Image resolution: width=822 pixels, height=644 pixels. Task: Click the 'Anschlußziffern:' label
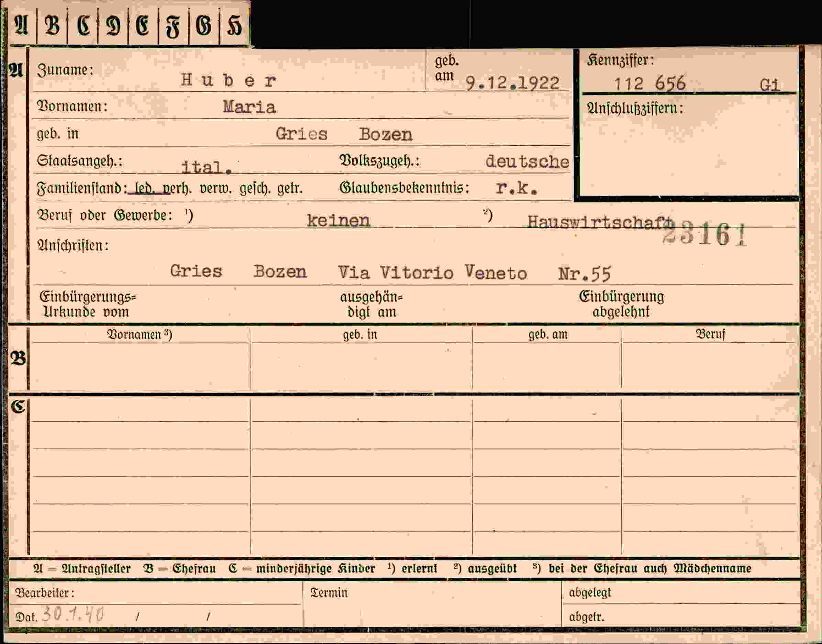[635, 109]
